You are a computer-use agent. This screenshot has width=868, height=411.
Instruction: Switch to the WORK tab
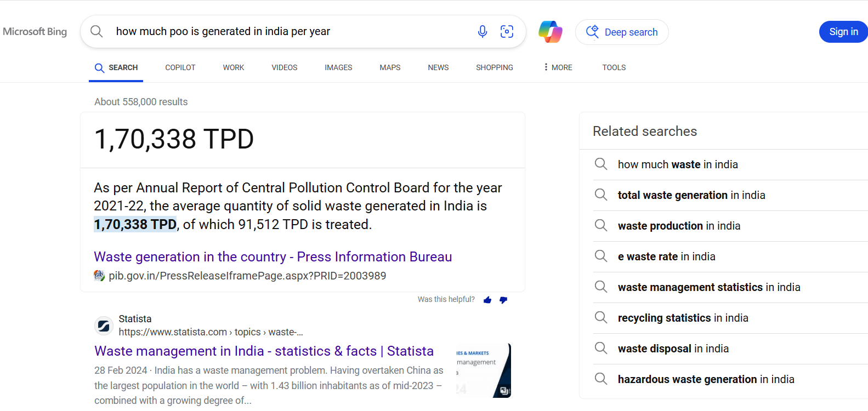tap(234, 68)
